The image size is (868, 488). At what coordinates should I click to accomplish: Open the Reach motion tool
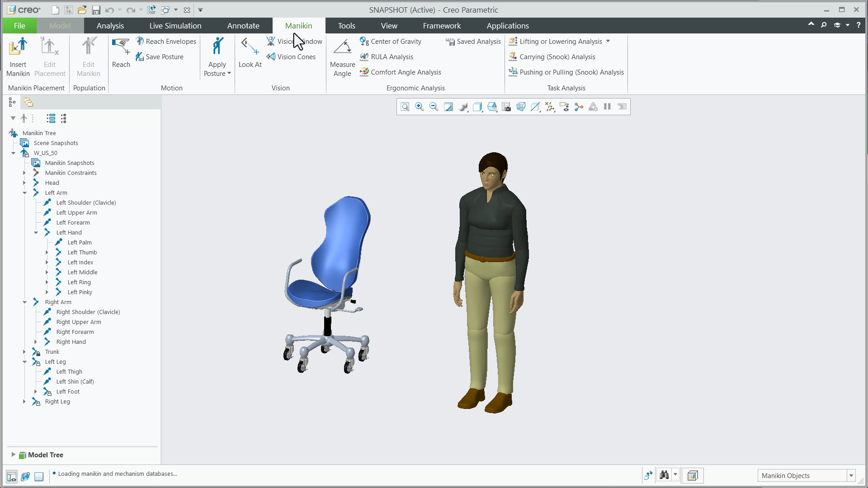point(121,52)
